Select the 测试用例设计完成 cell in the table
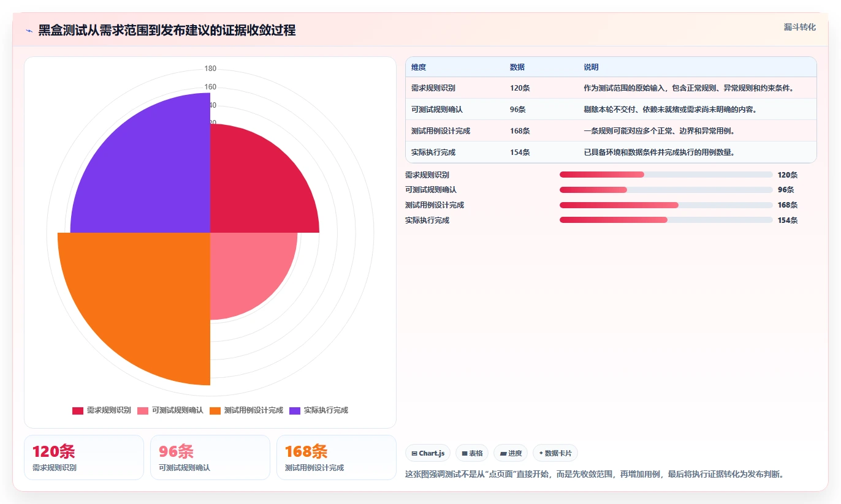The image size is (841, 504). tap(441, 131)
